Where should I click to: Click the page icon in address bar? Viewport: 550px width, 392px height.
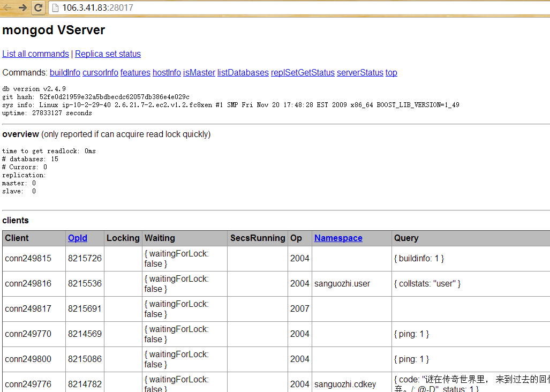point(55,7)
